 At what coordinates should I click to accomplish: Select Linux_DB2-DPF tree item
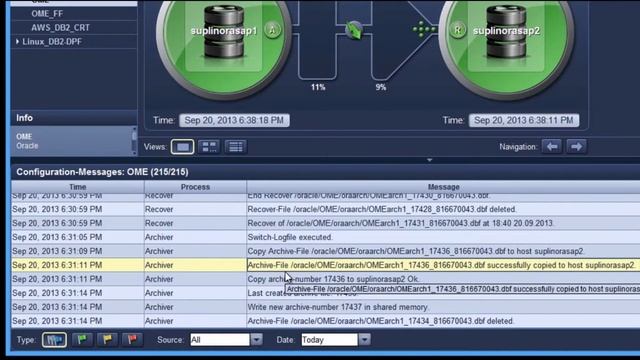click(52, 42)
